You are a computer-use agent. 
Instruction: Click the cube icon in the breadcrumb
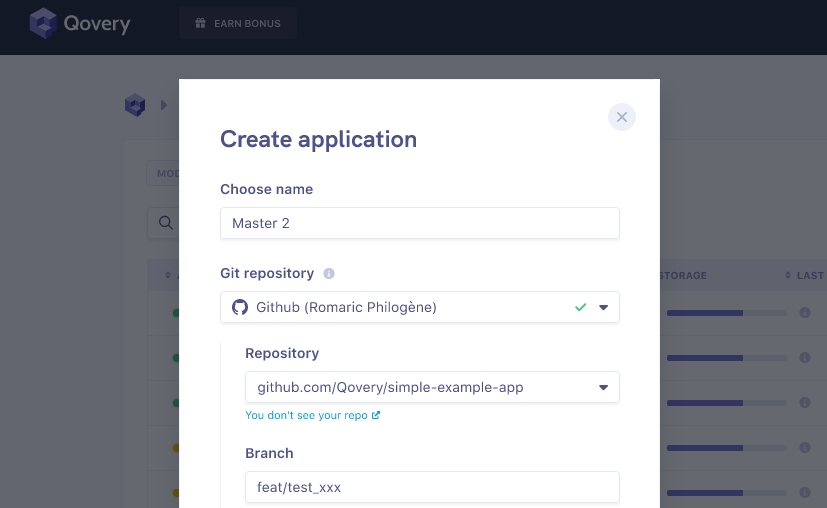click(x=135, y=104)
